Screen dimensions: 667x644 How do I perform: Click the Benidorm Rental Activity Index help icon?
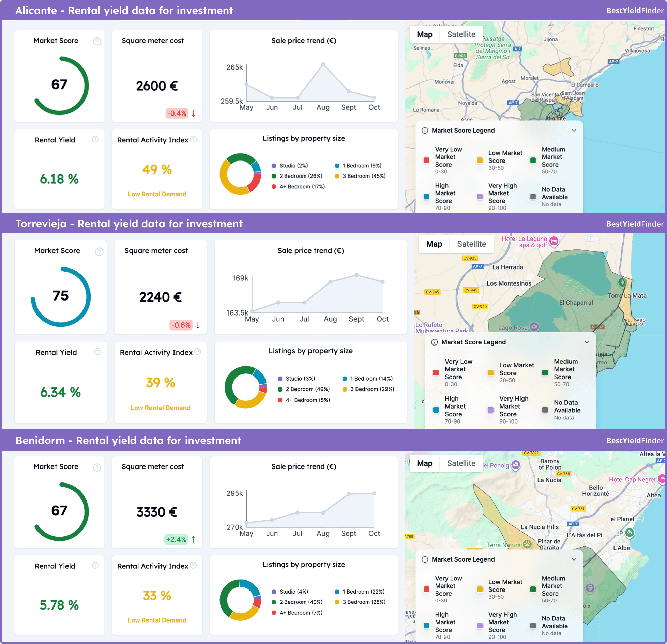(x=193, y=565)
